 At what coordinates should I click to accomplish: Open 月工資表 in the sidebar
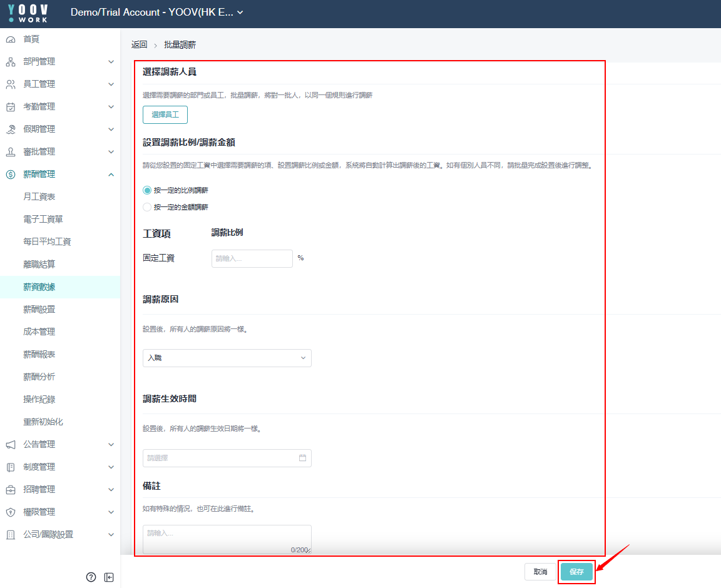(x=39, y=197)
